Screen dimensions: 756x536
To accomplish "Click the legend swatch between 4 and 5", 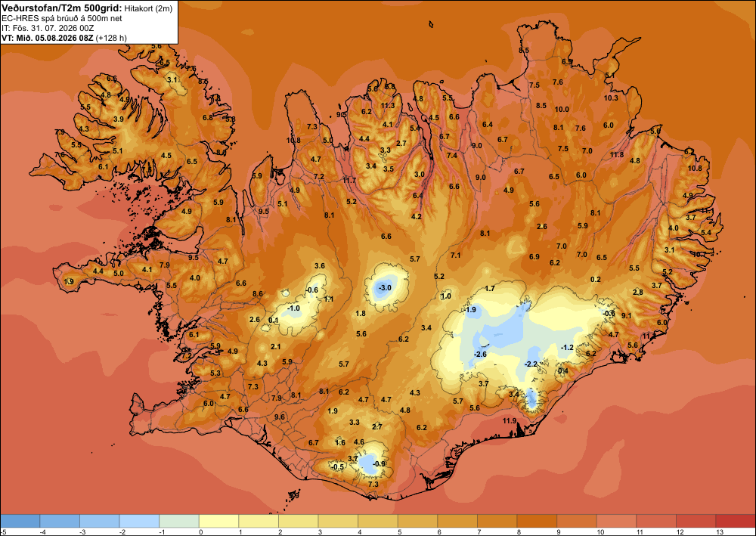I will click(377, 521).
